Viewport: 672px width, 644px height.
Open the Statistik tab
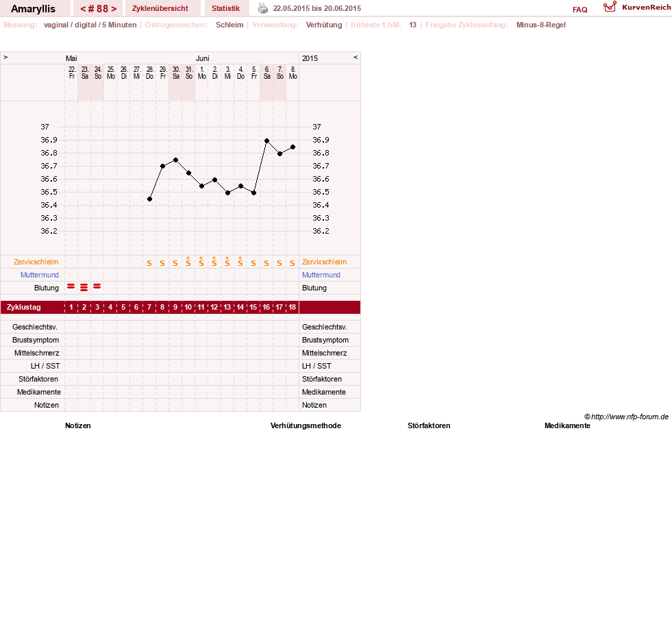pos(225,9)
